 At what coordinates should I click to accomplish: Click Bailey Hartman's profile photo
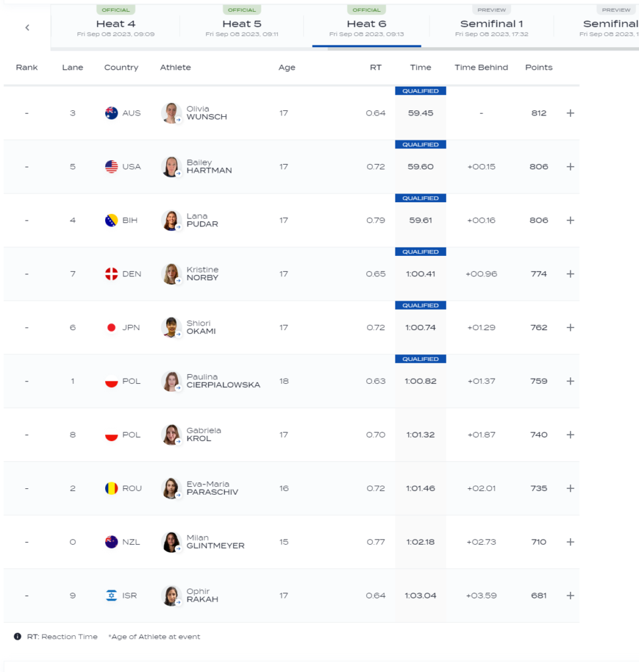coord(171,167)
